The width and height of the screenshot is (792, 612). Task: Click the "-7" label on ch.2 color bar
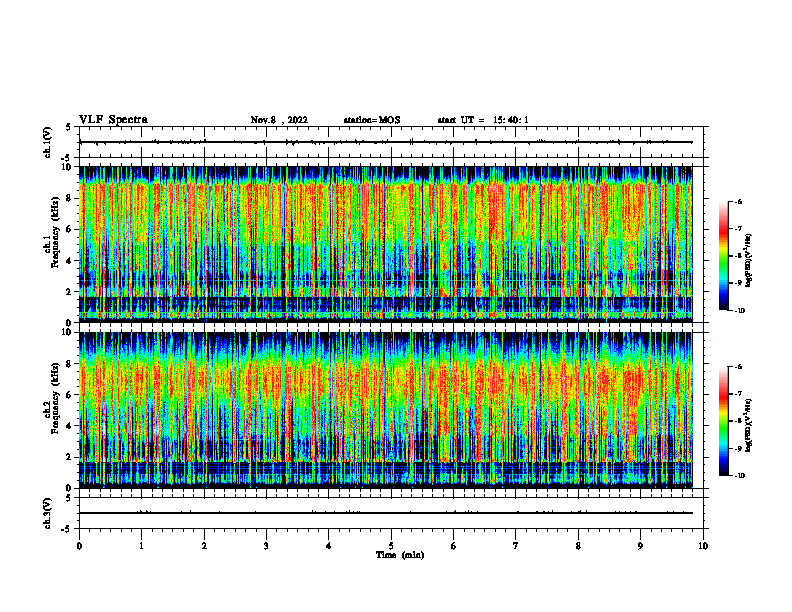click(738, 394)
